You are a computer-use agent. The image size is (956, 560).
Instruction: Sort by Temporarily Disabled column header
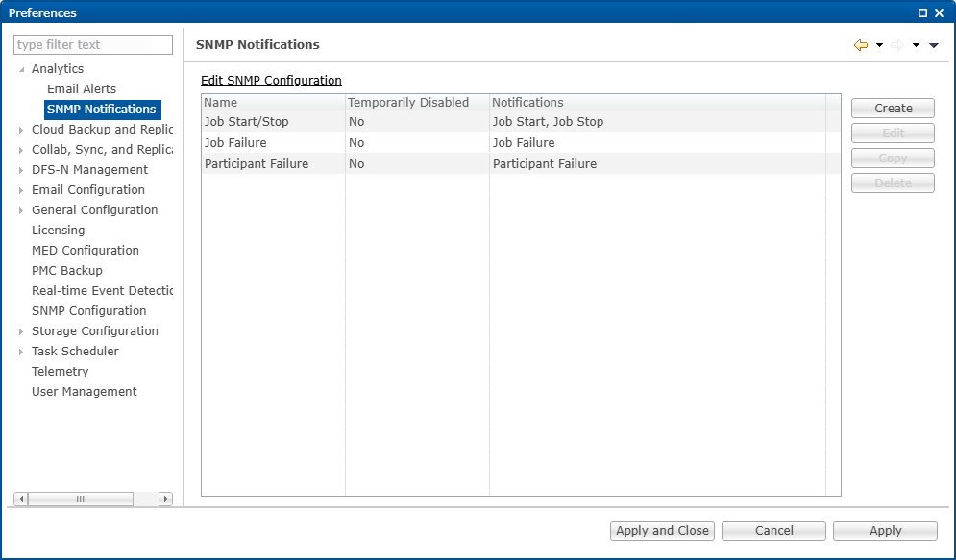click(x=417, y=103)
